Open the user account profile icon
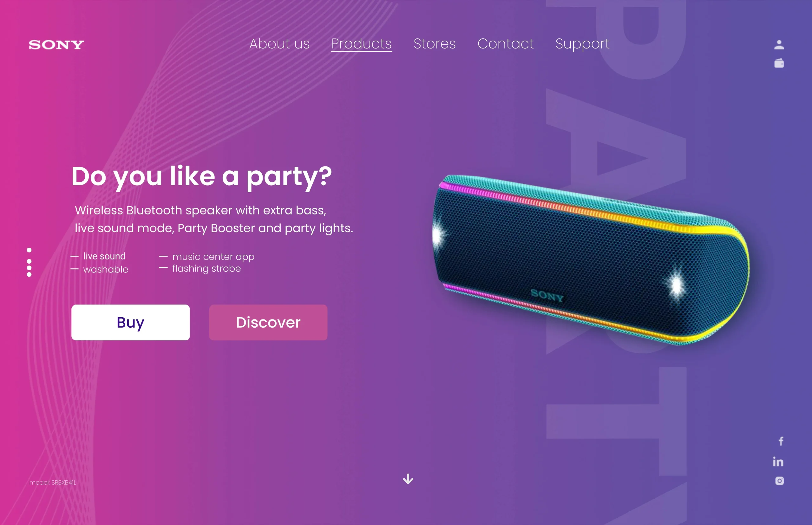Image resolution: width=812 pixels, height=525 pixels. point(779,45)
